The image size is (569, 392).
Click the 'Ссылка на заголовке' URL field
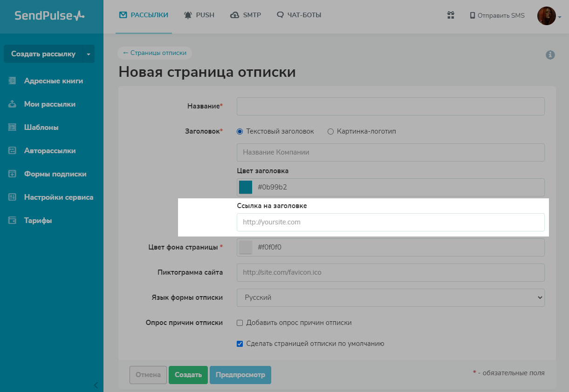391,223
